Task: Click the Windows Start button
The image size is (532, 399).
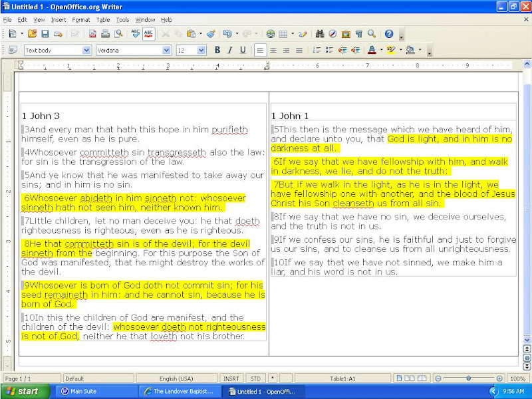Action: [x=23, y=391]
